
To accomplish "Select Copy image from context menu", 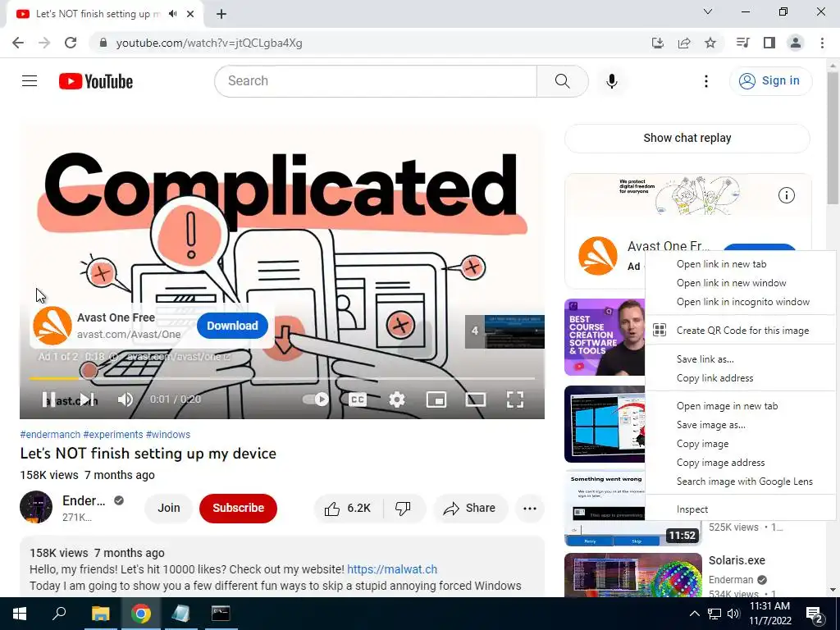I will pos(741,444).
